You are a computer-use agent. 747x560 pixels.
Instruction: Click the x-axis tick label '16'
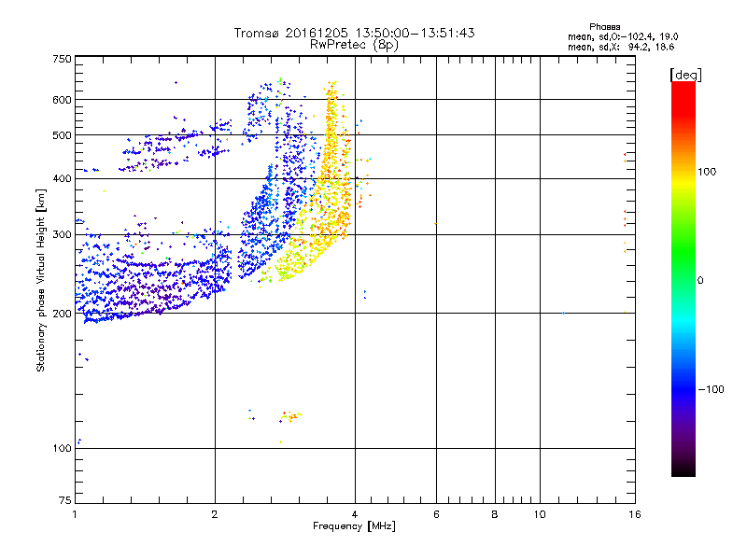[x=635, y=514]
